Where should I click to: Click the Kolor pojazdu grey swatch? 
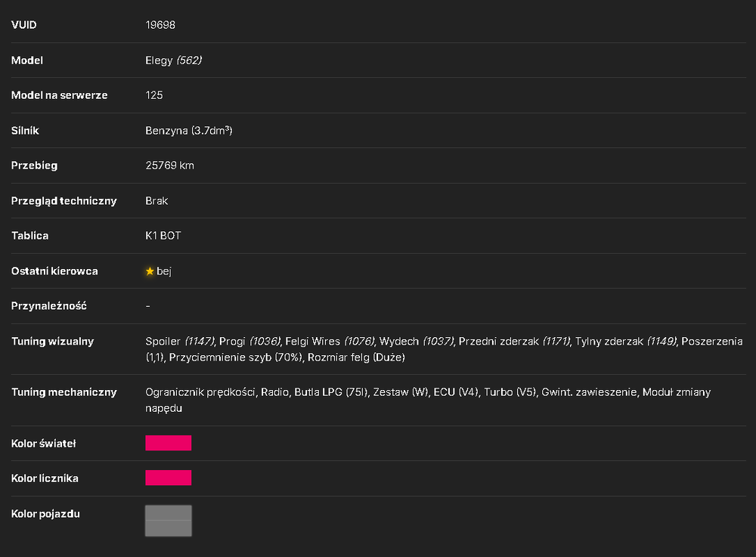(169, 521)
